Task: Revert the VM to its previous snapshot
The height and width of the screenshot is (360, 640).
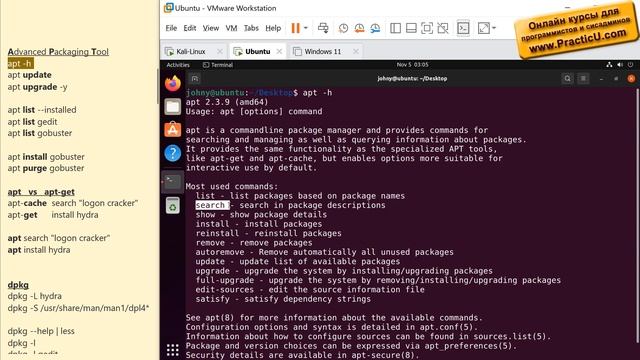Action: coord(359,28)
